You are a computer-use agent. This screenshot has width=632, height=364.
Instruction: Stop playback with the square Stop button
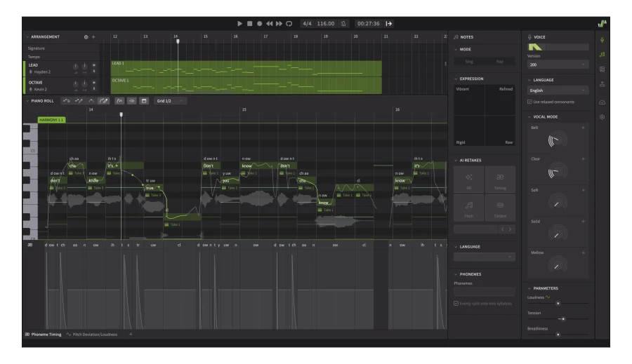(x=249, y=24)
